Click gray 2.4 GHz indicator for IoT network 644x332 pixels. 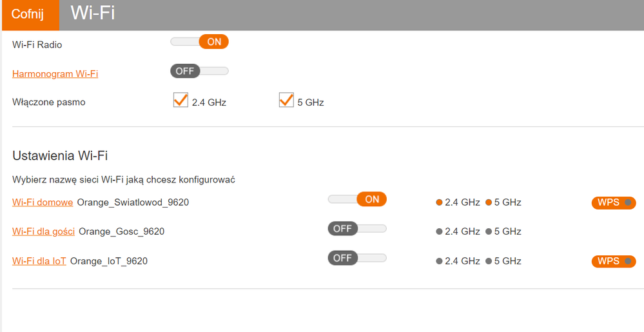point(440,261)
